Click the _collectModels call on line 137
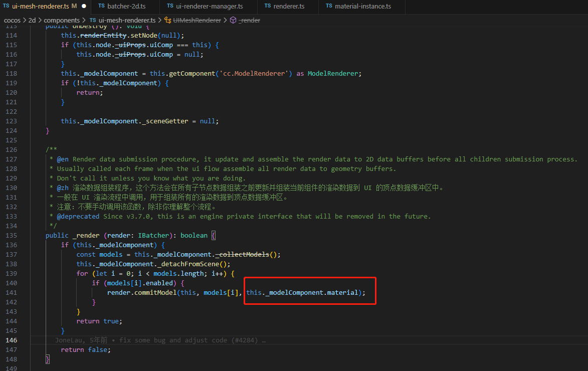 tap(242, 255)
